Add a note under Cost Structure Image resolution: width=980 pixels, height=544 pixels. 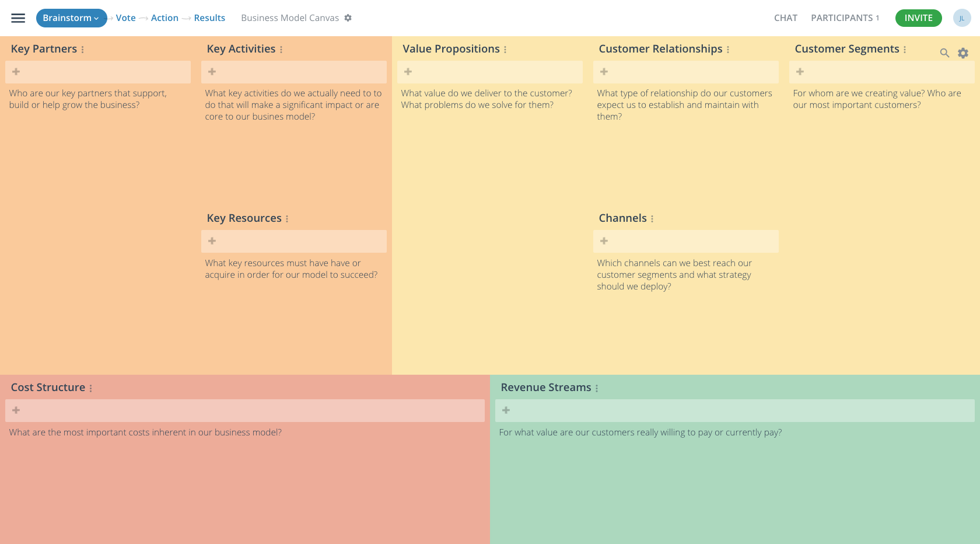(x=16, y=410)
